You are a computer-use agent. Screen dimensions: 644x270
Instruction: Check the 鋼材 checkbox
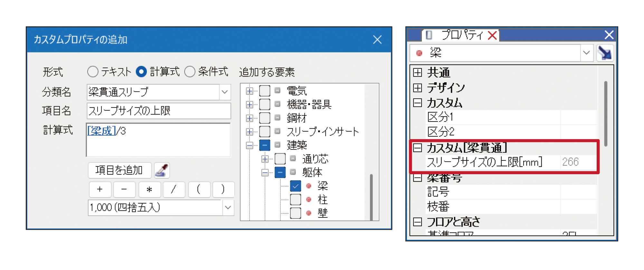tap(265, 118)
